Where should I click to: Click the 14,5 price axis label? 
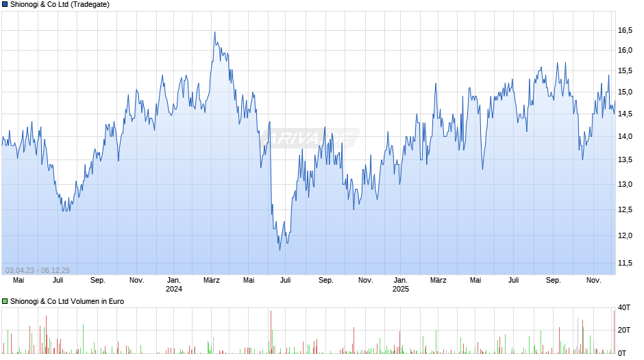point(625,114)
